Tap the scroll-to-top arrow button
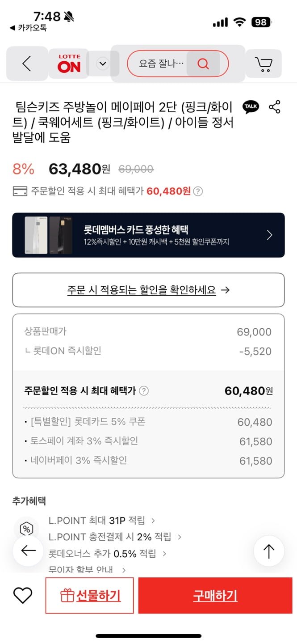The width and height of the screenshot is (297, 644). [269, 551]
